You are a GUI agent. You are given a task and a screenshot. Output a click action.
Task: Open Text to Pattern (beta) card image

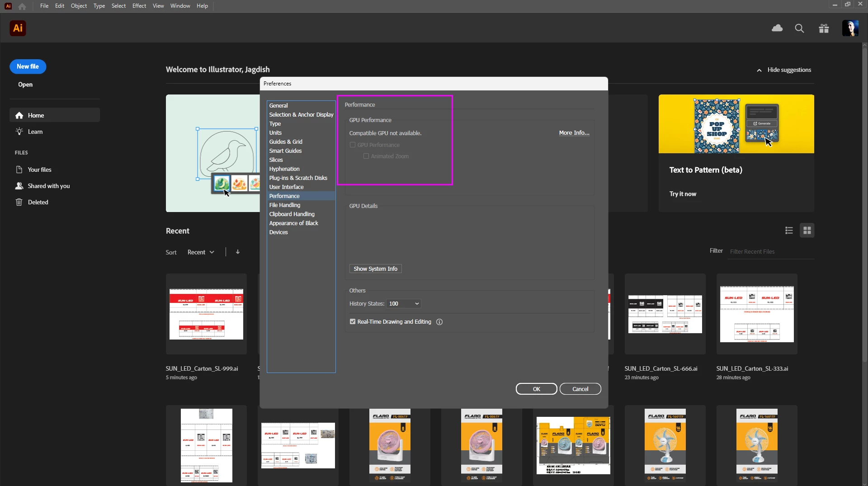pyautogui.click(x=736, y=124)
